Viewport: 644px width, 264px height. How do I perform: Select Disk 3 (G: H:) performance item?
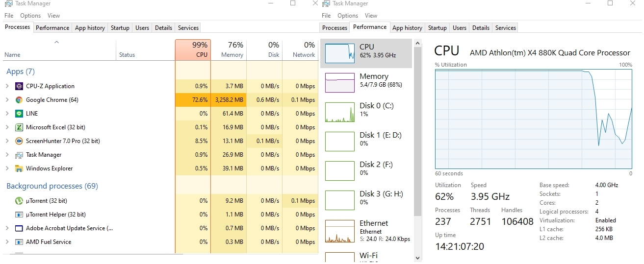click(x=367, y=200)
